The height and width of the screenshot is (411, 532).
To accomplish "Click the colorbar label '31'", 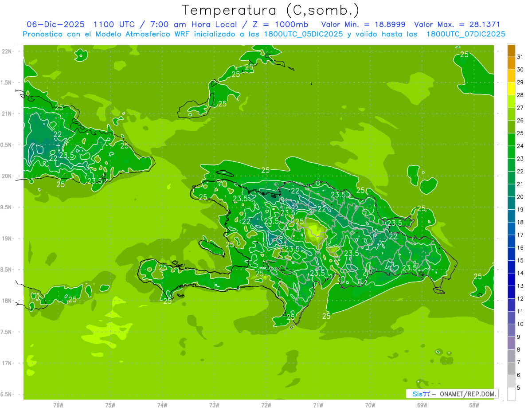I will pos(520,57).
